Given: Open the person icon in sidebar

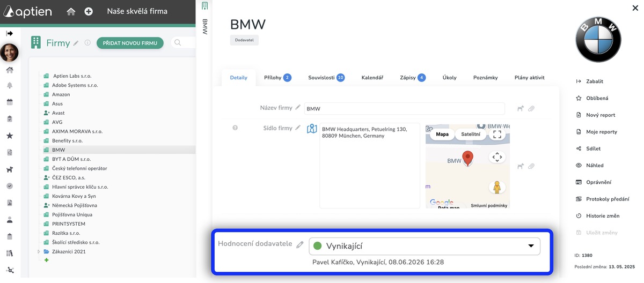Looking at the screenshot, I should pos(9,219).
